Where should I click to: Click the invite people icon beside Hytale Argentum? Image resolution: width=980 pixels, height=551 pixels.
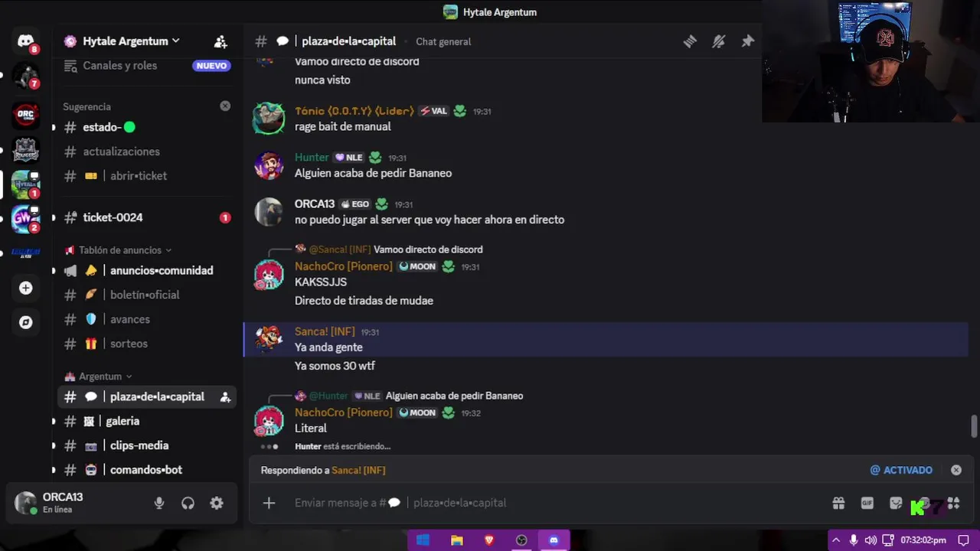(x=220, y=41)
